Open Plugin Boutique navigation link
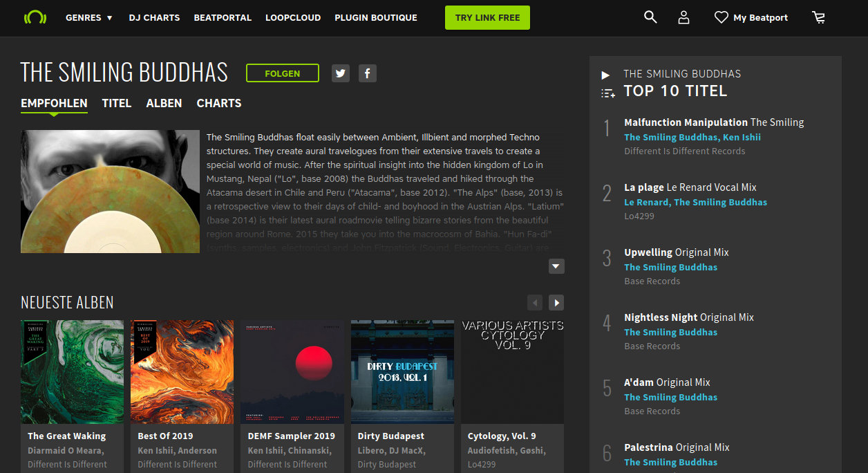Image resolution: width=868 pixels, height=473 pixels. tap(376, 17)
